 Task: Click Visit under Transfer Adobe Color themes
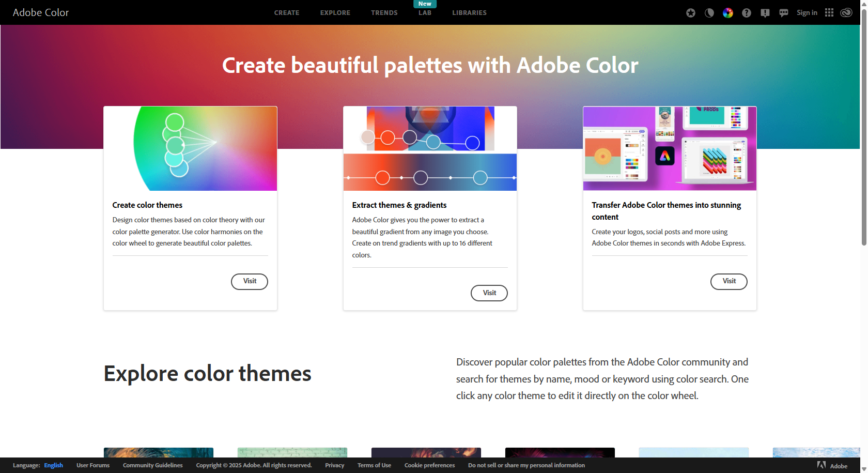click(729, 281)
